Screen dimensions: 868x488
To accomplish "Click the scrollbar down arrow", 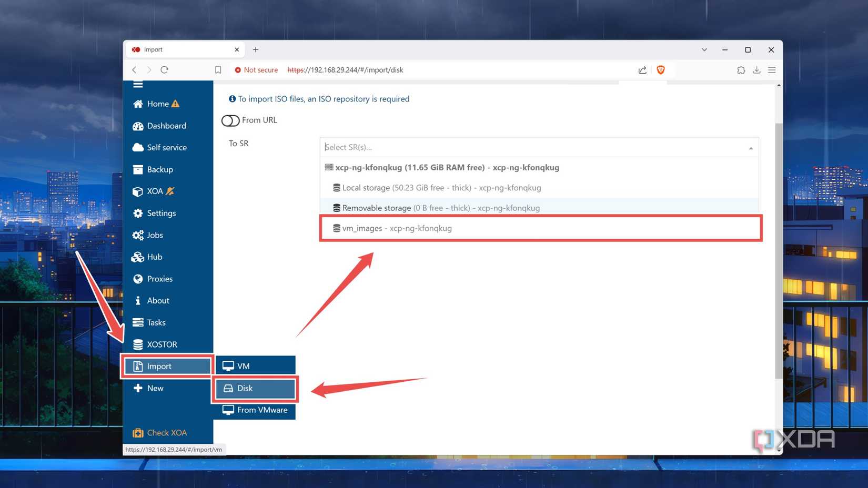I will pyautogui.click(x=779, y=451).
